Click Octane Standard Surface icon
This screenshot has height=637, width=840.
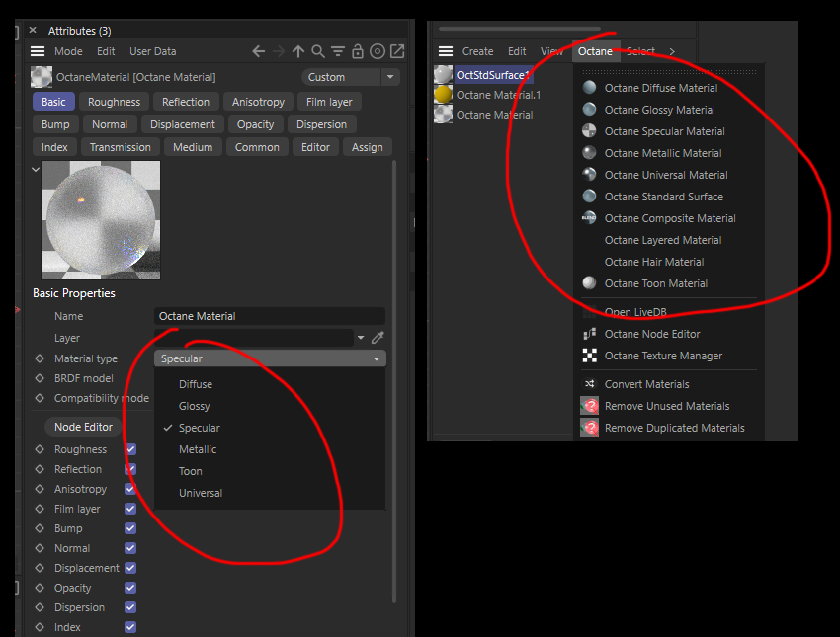pos(589,197)
